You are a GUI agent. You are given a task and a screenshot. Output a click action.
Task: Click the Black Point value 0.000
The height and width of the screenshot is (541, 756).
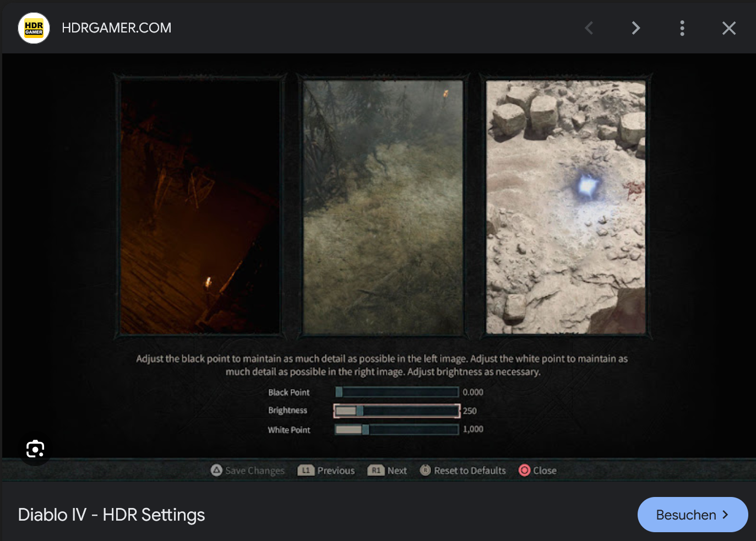coord(473,392)
